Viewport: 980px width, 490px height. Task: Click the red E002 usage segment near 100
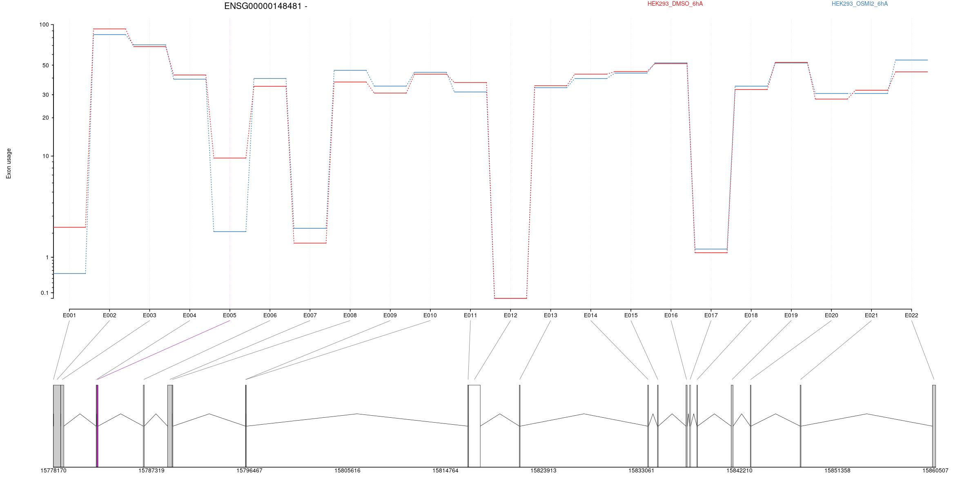click(x=109, y=29)
